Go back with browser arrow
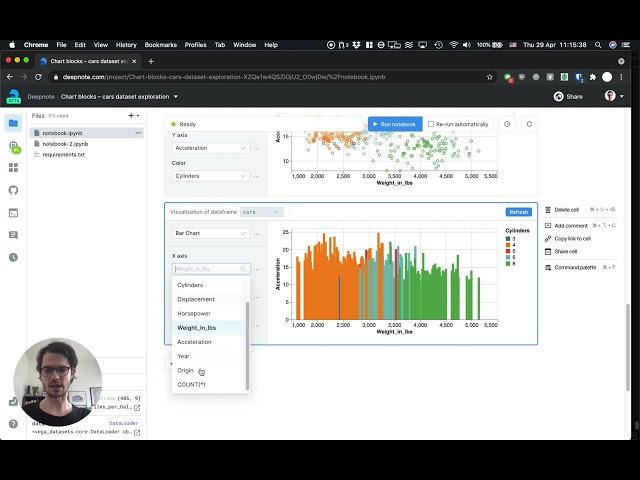The image size is (640, 480). (x=10, y=77)
